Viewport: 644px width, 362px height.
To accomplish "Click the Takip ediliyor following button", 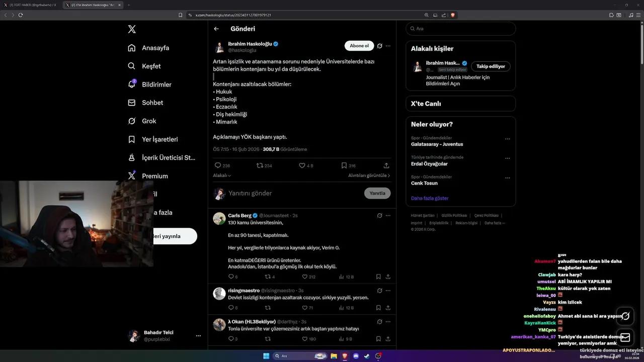I will [491, 66].
